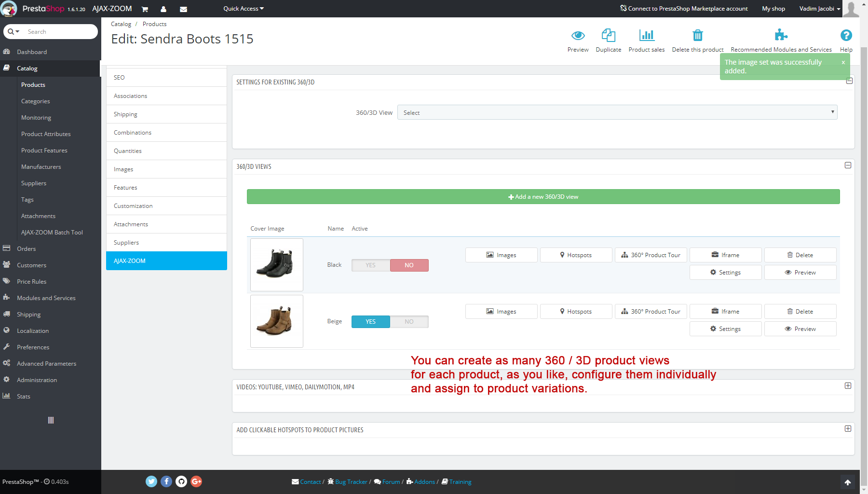Set Black view active to YES
Image resolution: width=868 pixels, height=494 pixels.
[371, 265]
